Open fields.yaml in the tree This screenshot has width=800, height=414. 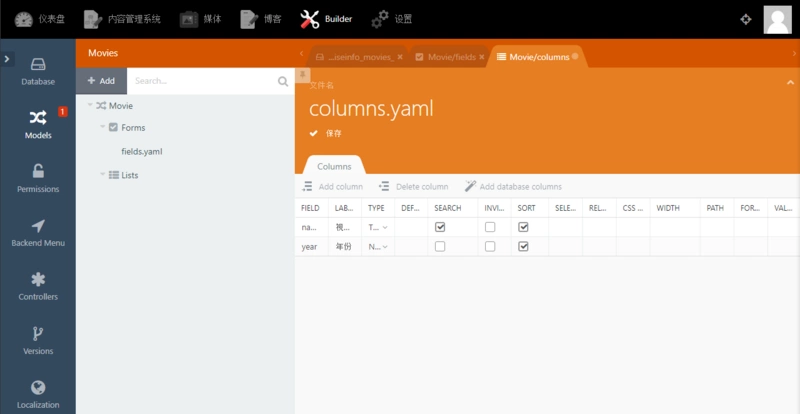click(142, 152)
